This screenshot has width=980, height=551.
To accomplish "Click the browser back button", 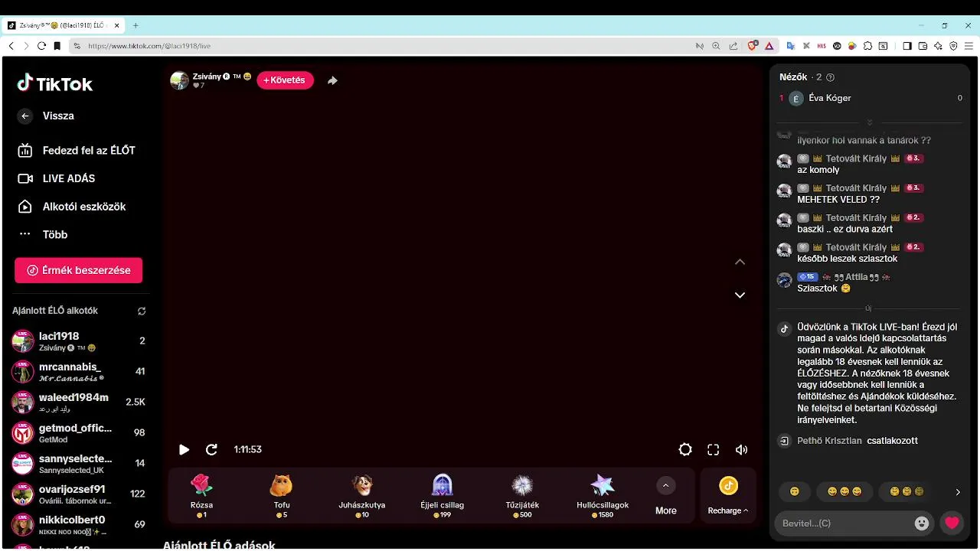I will click(x=11, y=46).
